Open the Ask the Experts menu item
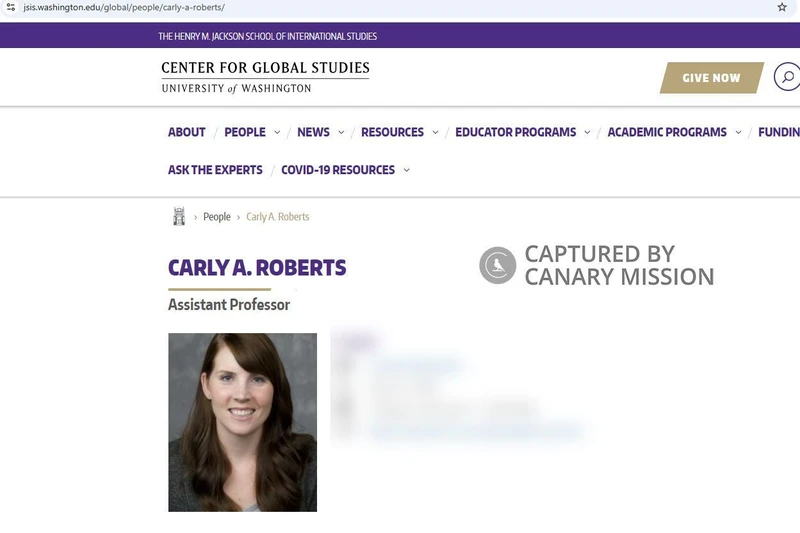 (215, 170)
